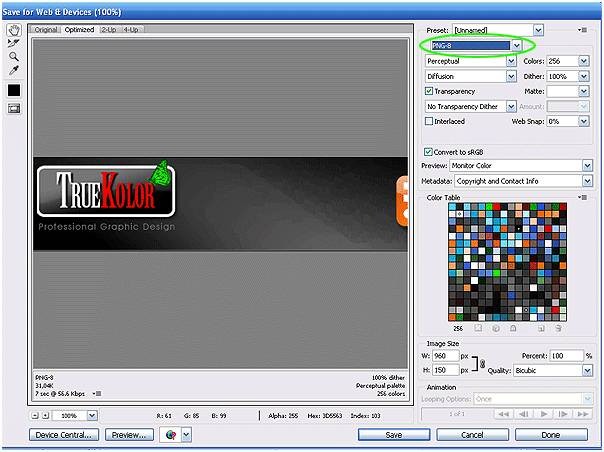Open the Quality Bicubic dropdown

pyautogui.click(x=587, y=371)
